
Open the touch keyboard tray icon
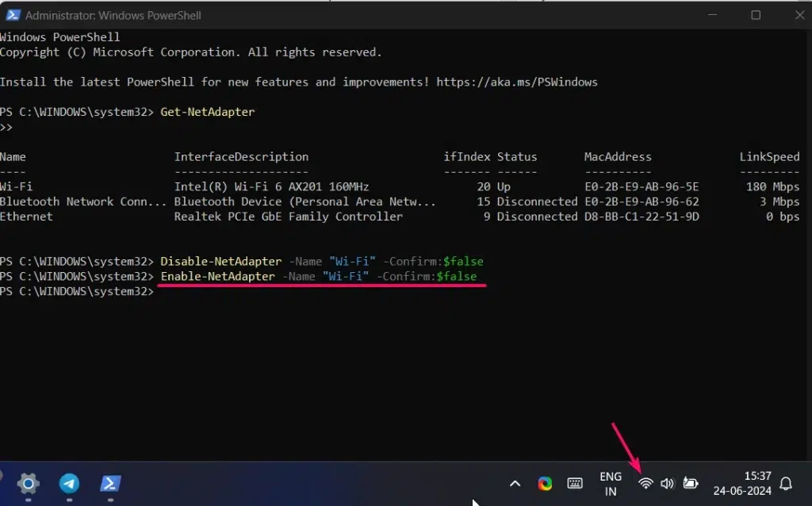575,484
